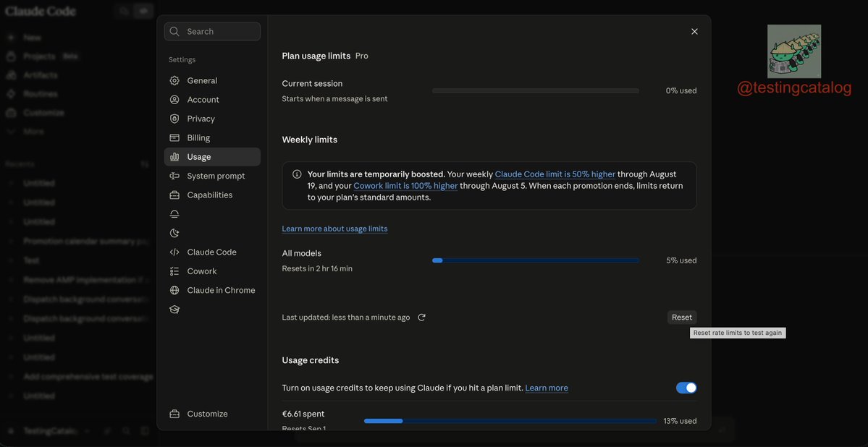Screen dimensions: 868x447
Task: Follow the 'Claude Code limit is 50% higher' link
Action: (555, 174)
